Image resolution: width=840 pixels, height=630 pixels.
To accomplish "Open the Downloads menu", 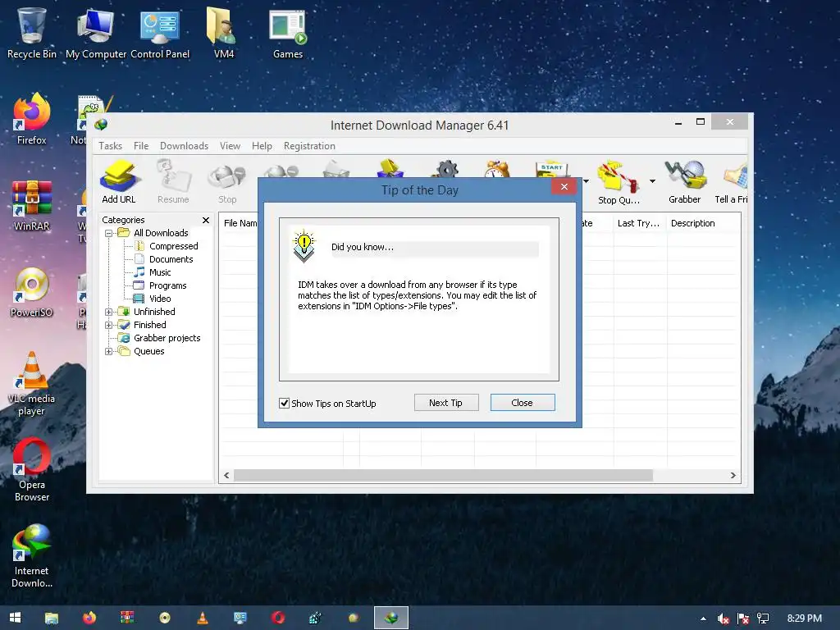I will (x=184, y=146).
